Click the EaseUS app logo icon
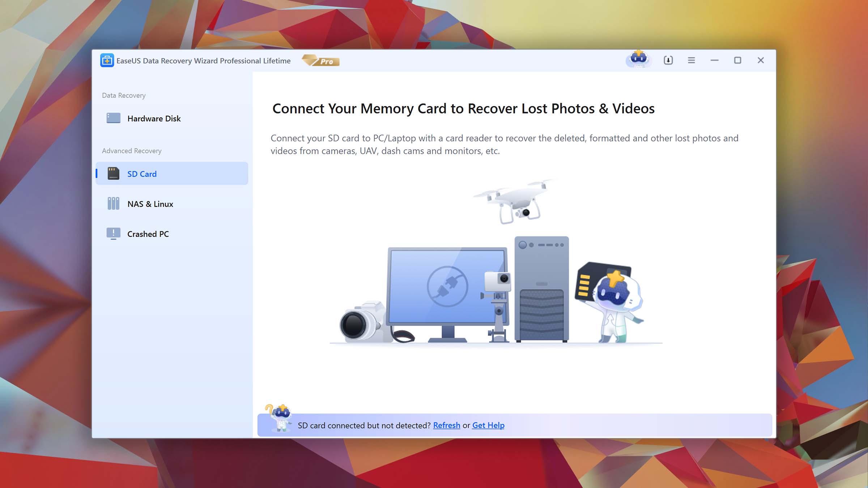 (107, 60)
